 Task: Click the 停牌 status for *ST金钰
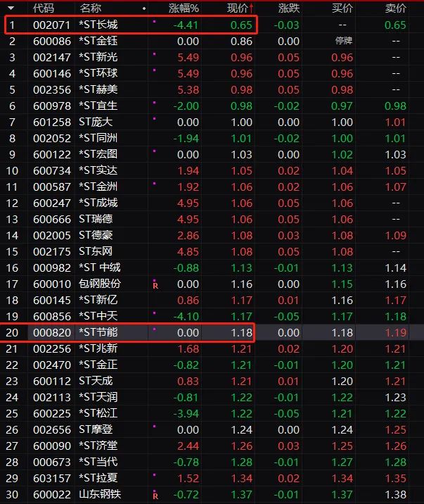pyautogui.click(x=342, y=42)
